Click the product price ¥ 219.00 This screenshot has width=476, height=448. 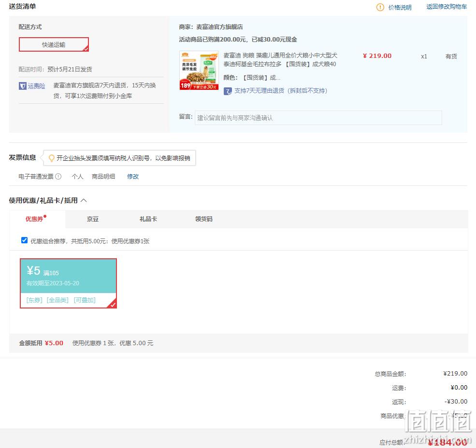point(377,56)
